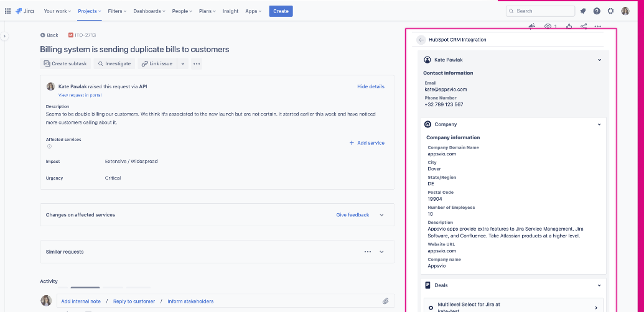Viewport: 644px width, 312px height.
Task: Click the Back link
Action: [x=49, y=35]
